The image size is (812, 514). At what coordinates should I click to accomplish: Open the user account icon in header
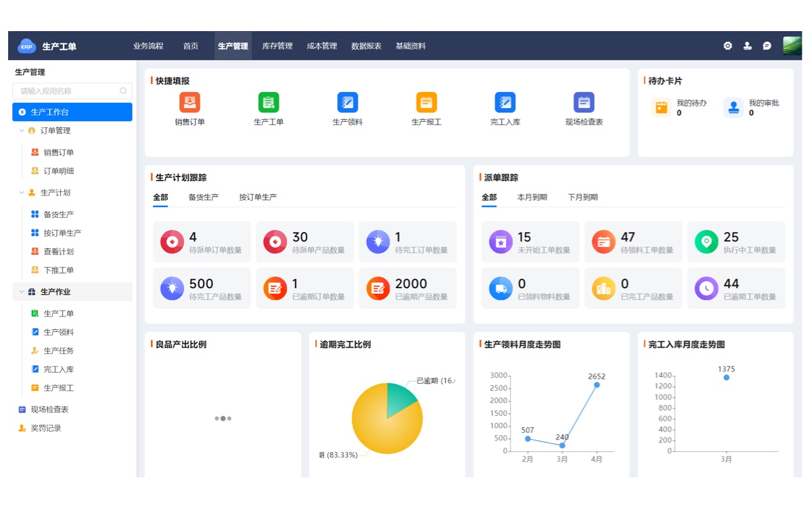747,46
